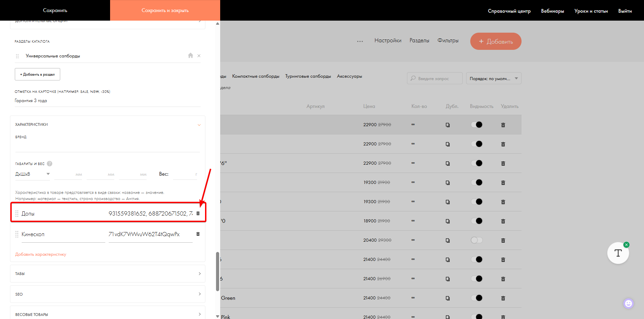This screenshot has height=319, width=644.
Task: Toggle visibility of first 19300 row
Action: 477,183
